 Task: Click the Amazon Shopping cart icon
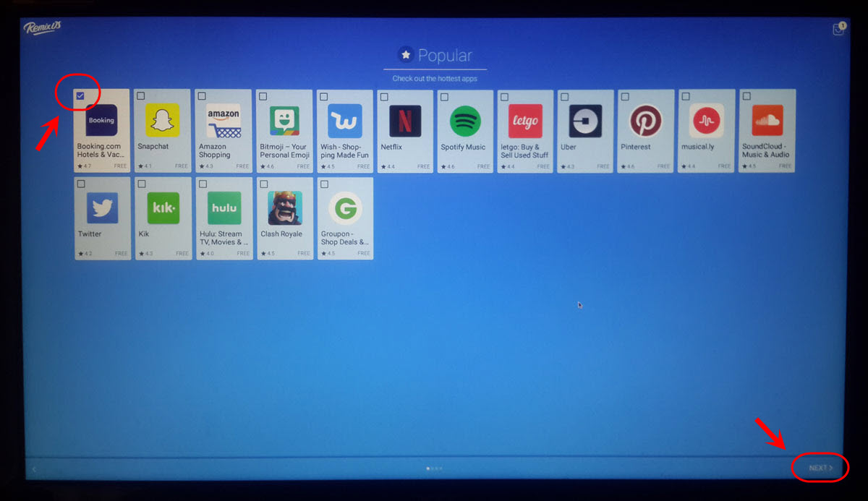(x=224, y=121)
